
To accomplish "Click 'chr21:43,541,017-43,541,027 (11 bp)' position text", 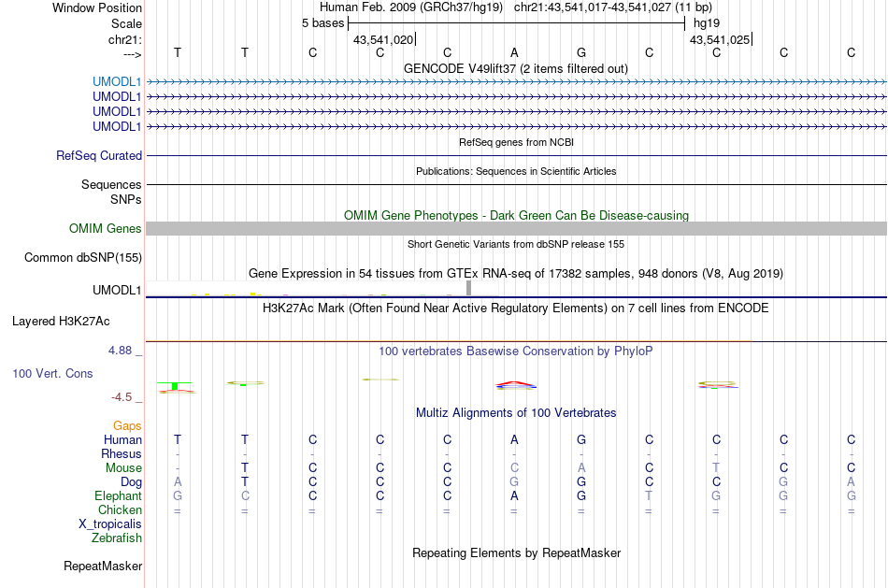I will coord(613,7).
